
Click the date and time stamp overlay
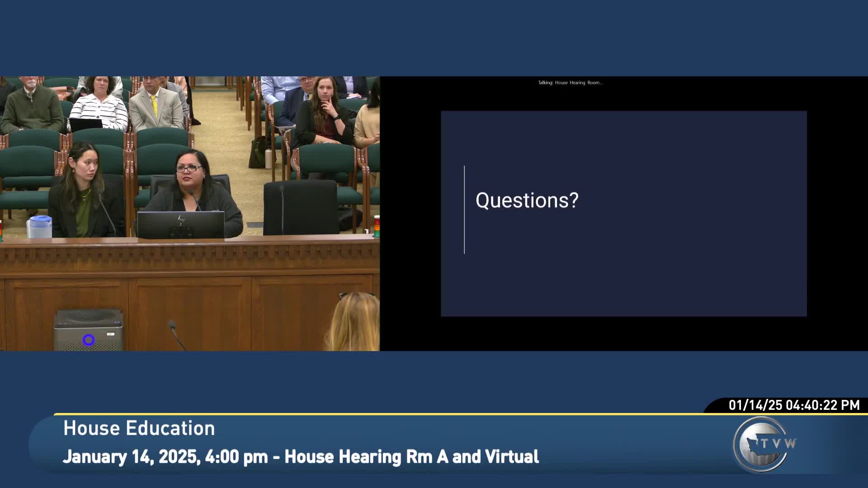pos(793,405)
